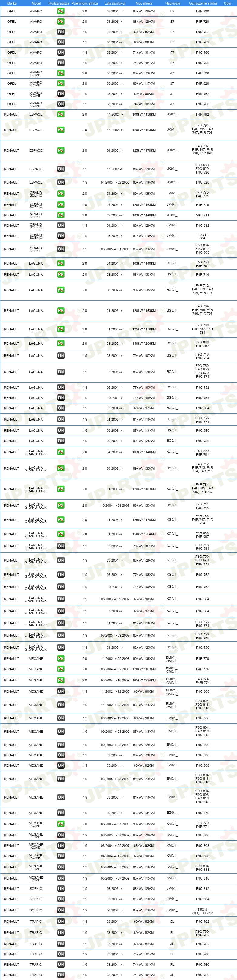The image size is (237, 980).
Task: Select the 96kW / 131KM power cell
Action: click(x=144, y=813)
